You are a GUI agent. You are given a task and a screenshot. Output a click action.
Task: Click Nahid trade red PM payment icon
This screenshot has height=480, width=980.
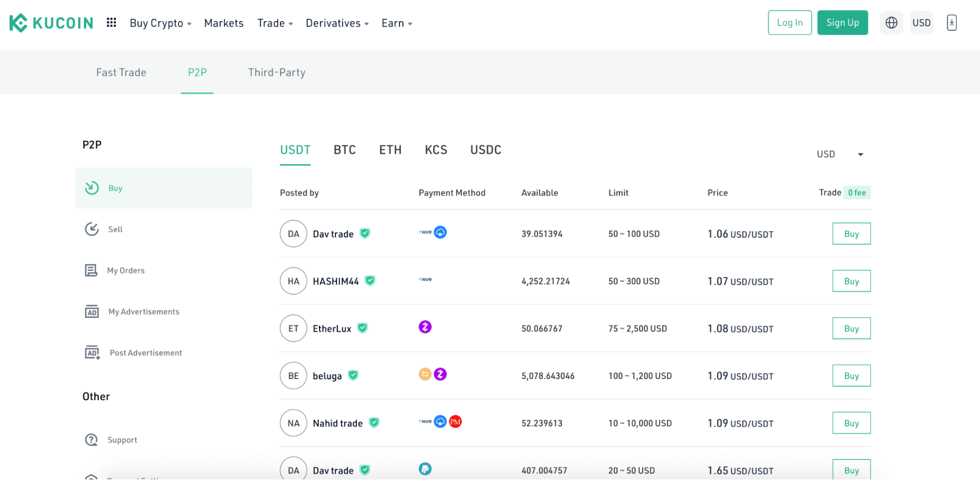(x=455, y=422)
